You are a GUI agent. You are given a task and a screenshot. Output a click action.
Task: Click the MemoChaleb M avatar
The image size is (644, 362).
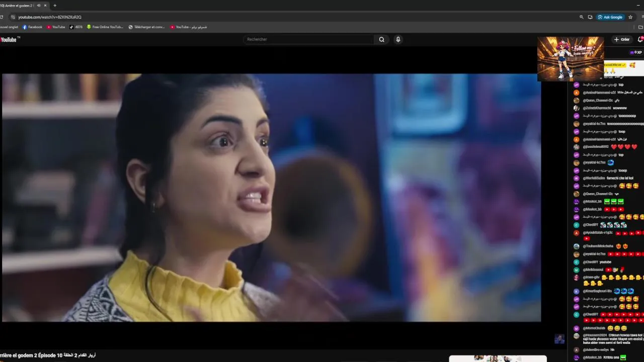pos(577,328)
